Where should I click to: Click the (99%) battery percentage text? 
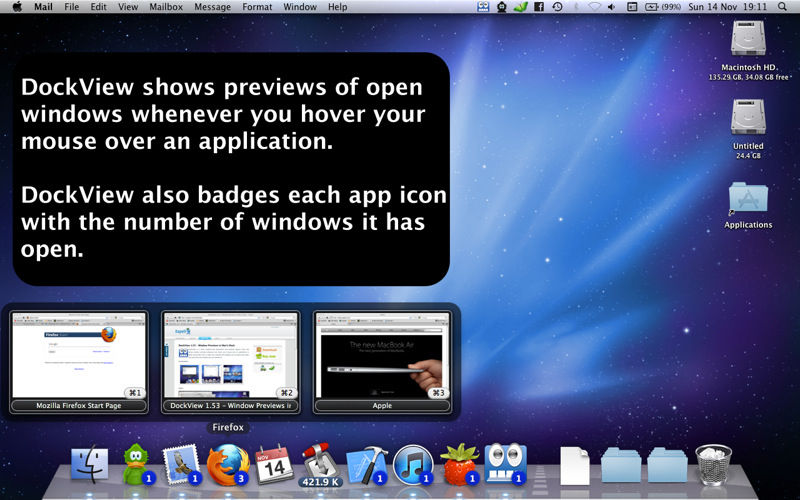click(x=671, y=7)
